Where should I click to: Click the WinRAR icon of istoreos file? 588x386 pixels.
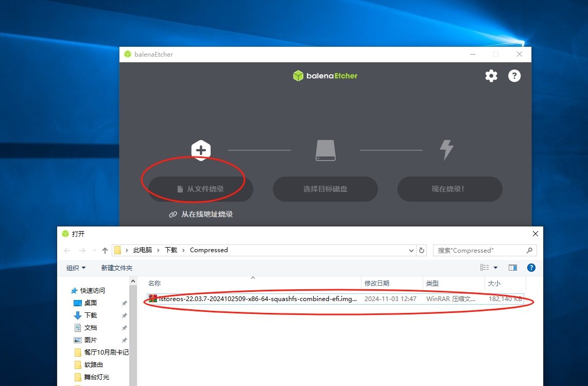coord(152,299)
